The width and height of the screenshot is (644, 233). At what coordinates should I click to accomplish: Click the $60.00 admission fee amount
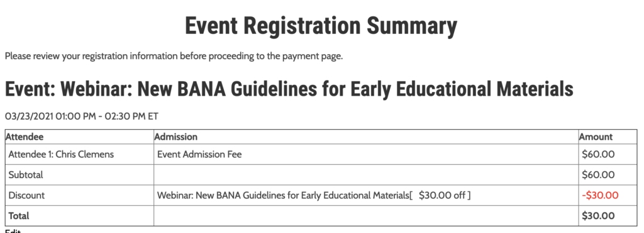[598, 154]
